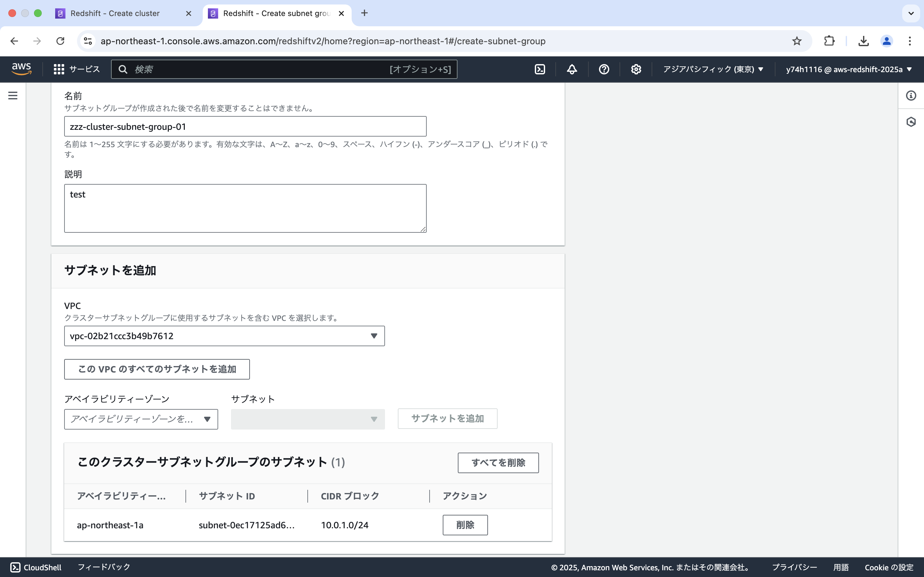
Task: Open the Info panel icon on the right edge
Action: click(x=911, y=96)
